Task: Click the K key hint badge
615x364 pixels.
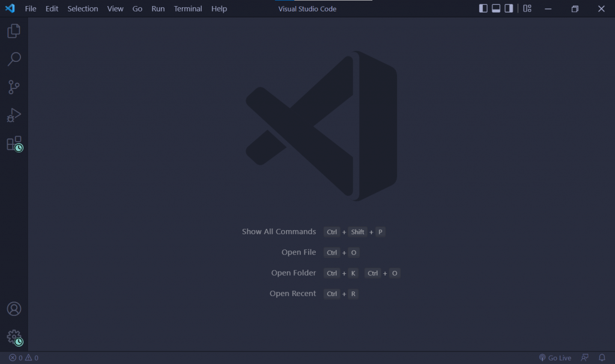Action: point(353,273)
